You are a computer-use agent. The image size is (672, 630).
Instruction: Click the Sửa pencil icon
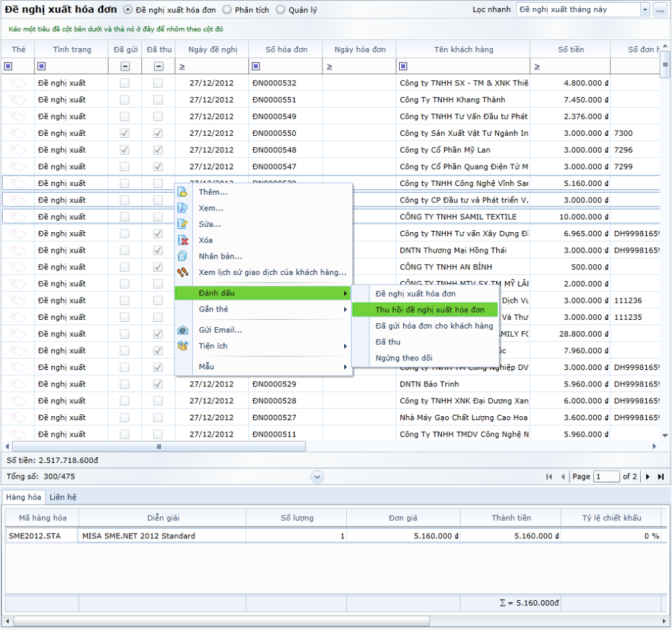tap(182, 224)
